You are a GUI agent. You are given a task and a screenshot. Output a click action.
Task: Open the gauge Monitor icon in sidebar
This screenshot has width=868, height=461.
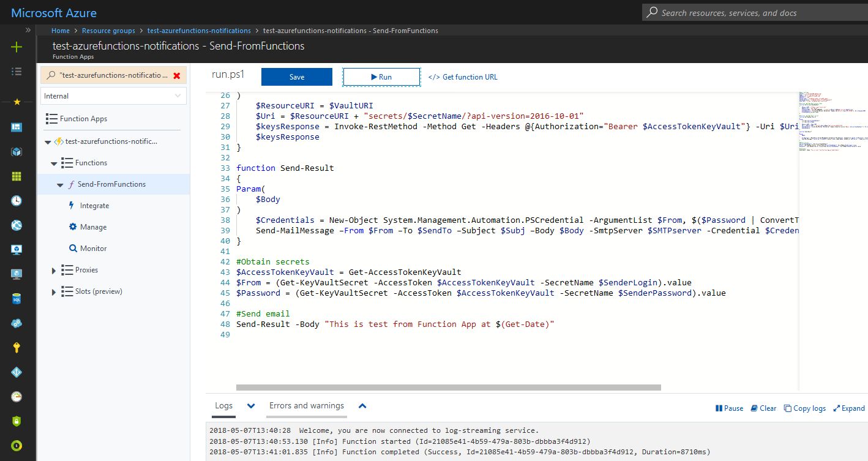click(x=17, y=397)
